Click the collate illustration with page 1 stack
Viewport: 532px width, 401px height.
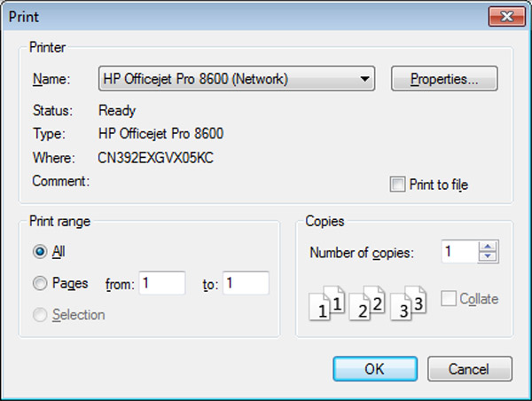[x=327, y=303]
